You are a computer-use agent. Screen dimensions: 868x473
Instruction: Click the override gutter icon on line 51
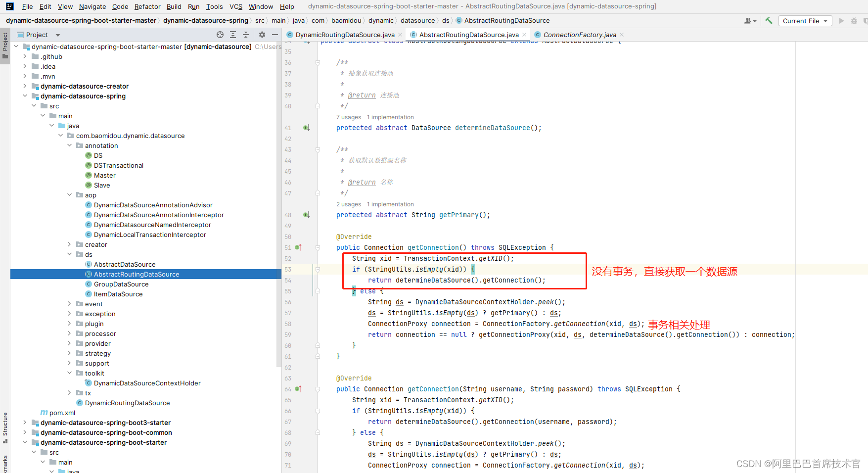298,247
